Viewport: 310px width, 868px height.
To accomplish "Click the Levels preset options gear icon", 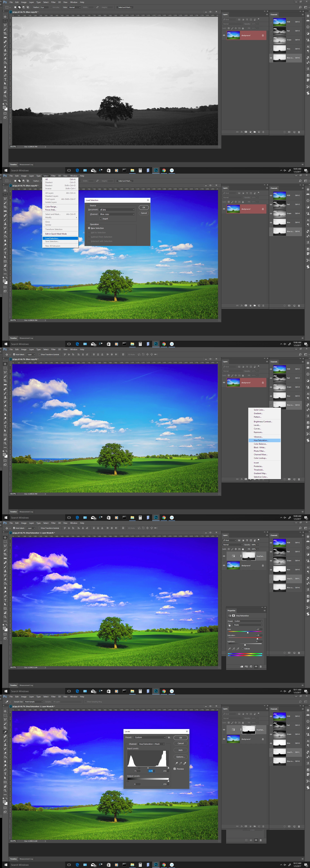I will pos(169,737).
